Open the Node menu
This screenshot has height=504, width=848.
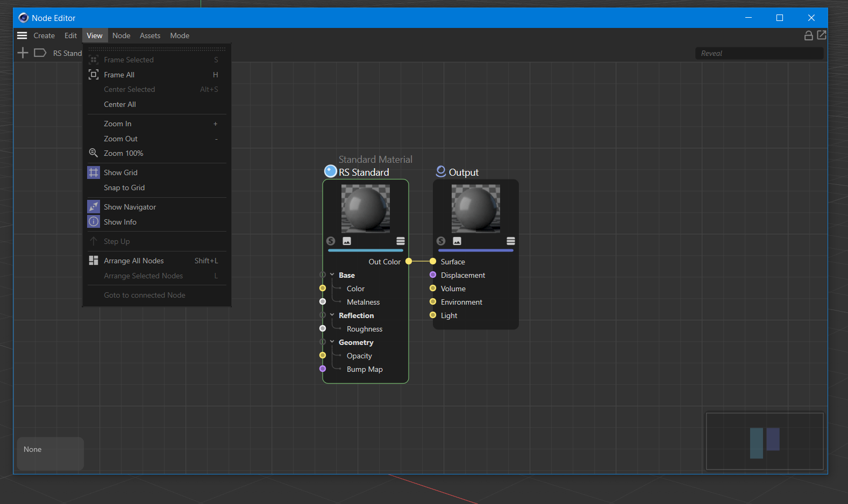coord(122,35)
